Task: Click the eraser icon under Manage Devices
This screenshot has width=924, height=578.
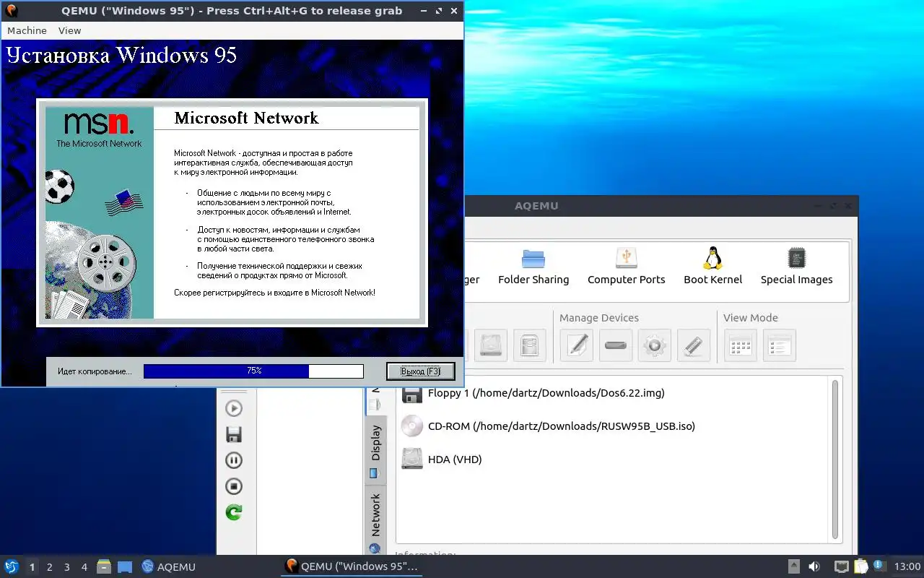Action: pyautogui.click(x=694, y=345)
